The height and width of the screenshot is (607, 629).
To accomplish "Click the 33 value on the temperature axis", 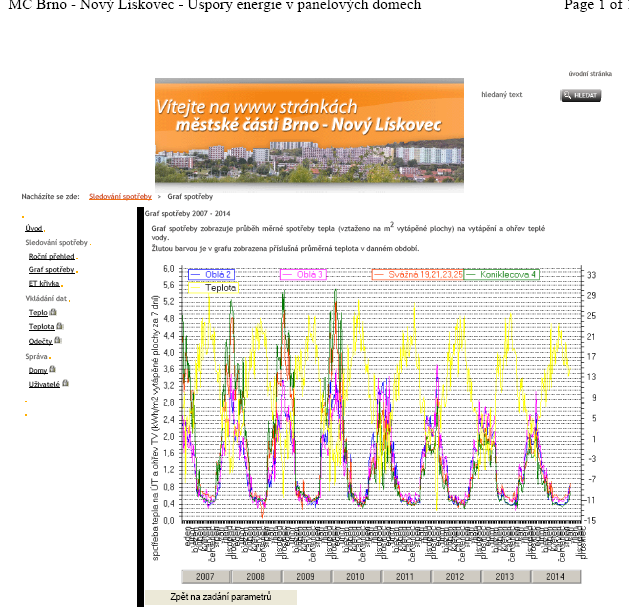I will coord(591,275).
